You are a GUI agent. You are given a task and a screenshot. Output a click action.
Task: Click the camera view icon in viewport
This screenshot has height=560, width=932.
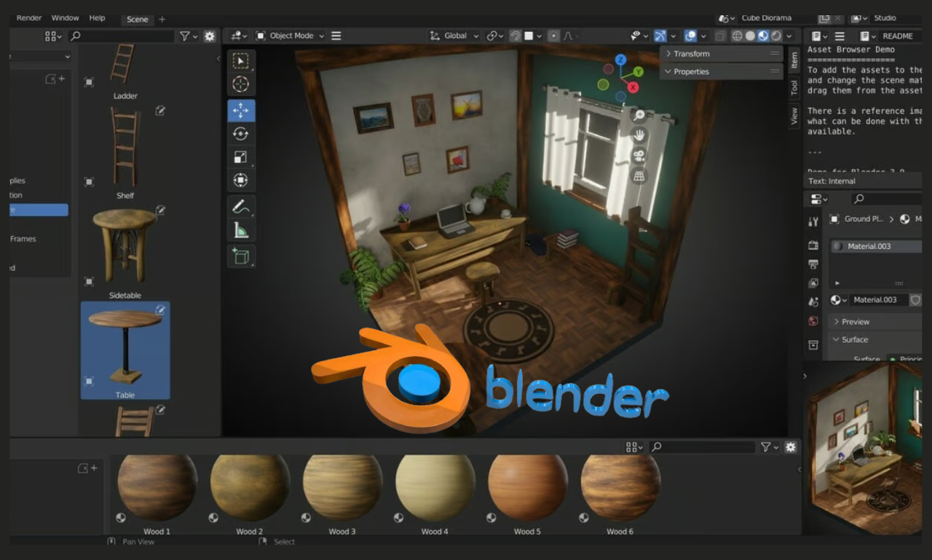(639, 155)
